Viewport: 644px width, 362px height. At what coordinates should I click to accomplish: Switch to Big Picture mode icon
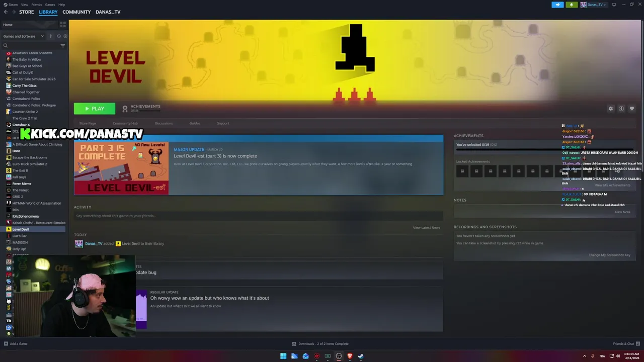click(614, 5)
